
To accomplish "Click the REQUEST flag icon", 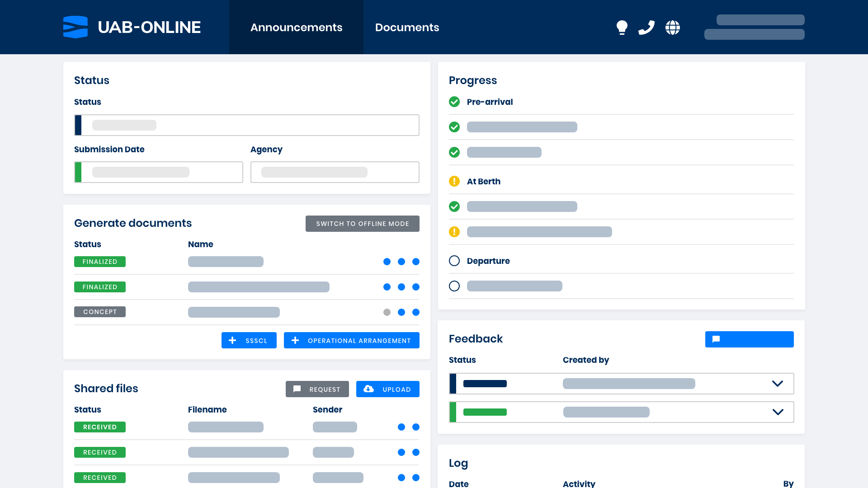I will [297, 389].
